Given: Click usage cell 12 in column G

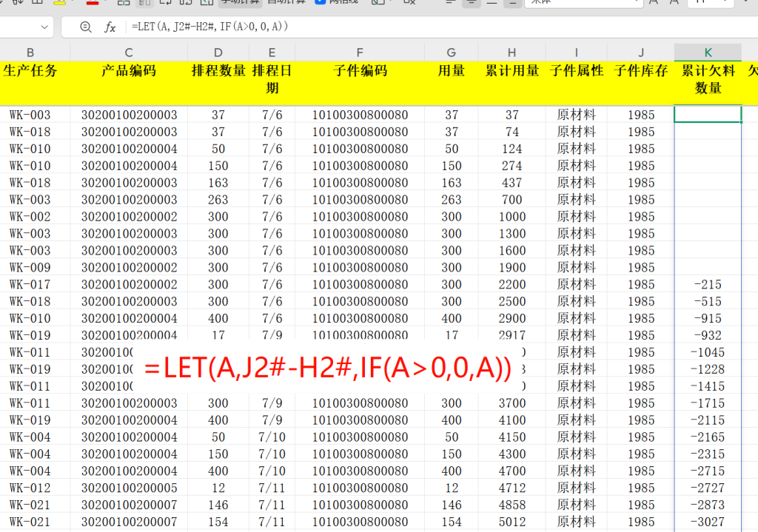Looking at the screenshot, I should click(x=452, y=487).
